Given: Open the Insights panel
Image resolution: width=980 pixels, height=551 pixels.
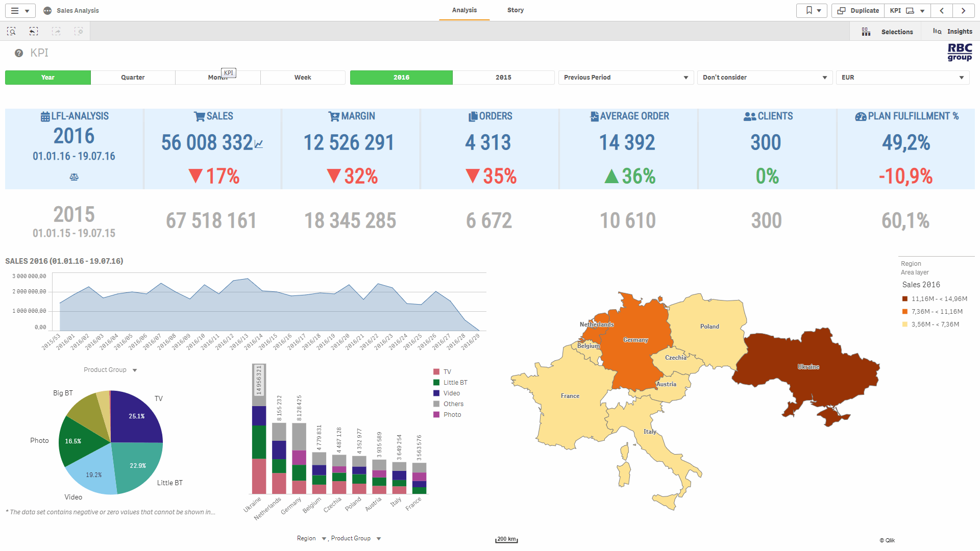Looking at the screenshot, I should point(952,32).
